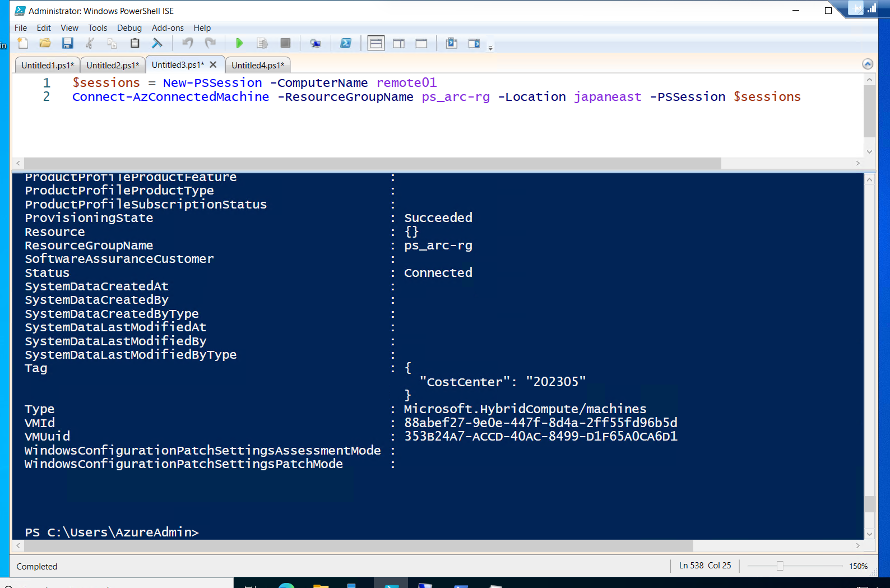The image size is (890, 588).
Task: Open the Add-ons menu
Action: (x=168, y=28)
